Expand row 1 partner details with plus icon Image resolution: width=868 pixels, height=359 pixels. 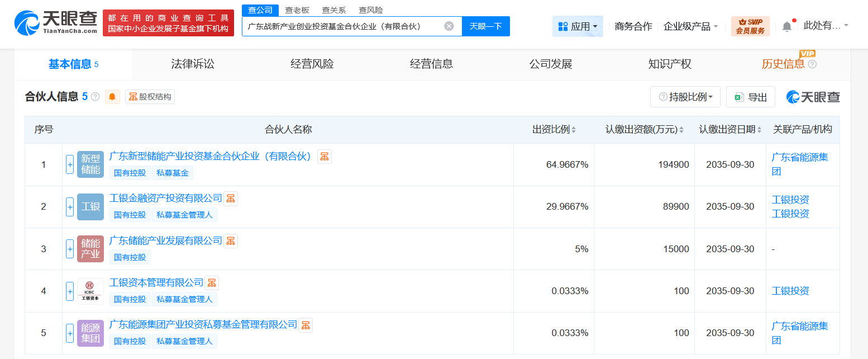(69, 165)
